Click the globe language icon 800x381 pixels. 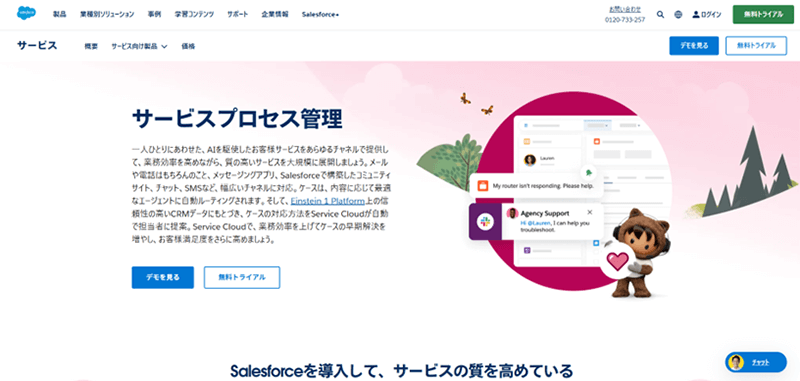point(678,15)
